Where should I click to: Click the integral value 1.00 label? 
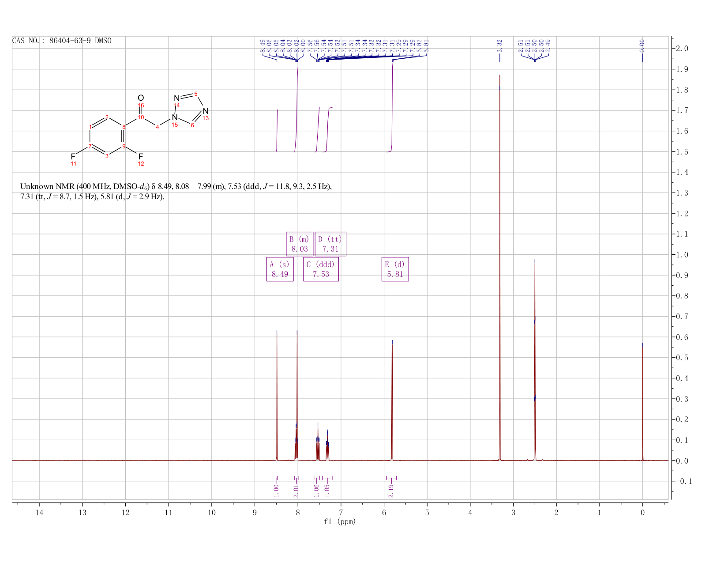click(x=276, y=491)
